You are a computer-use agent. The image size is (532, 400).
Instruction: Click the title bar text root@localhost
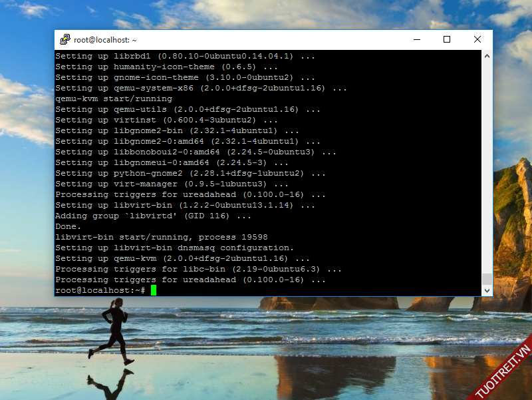point(105,41)
